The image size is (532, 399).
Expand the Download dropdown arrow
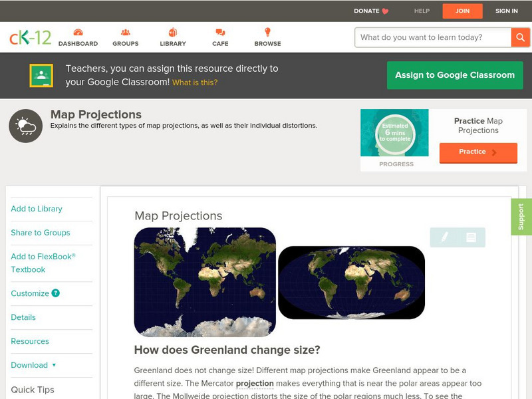pyautogui.click(x=54, y=365)
